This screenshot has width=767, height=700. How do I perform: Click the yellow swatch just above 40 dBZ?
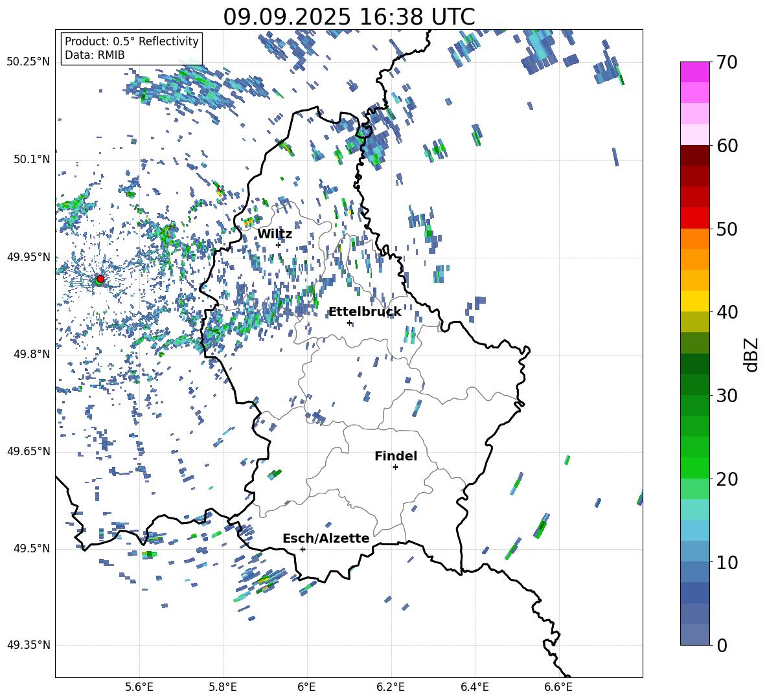[x=694, y=301]
